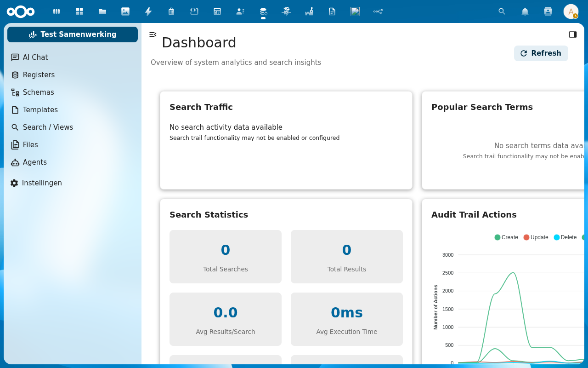Click the Total Results label

[x=347, y=269]
